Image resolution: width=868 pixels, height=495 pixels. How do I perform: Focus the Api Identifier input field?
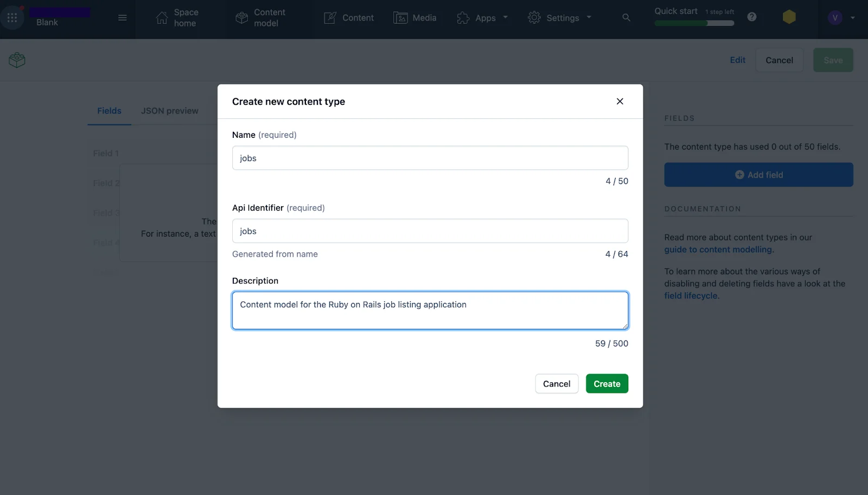point(430,231)
